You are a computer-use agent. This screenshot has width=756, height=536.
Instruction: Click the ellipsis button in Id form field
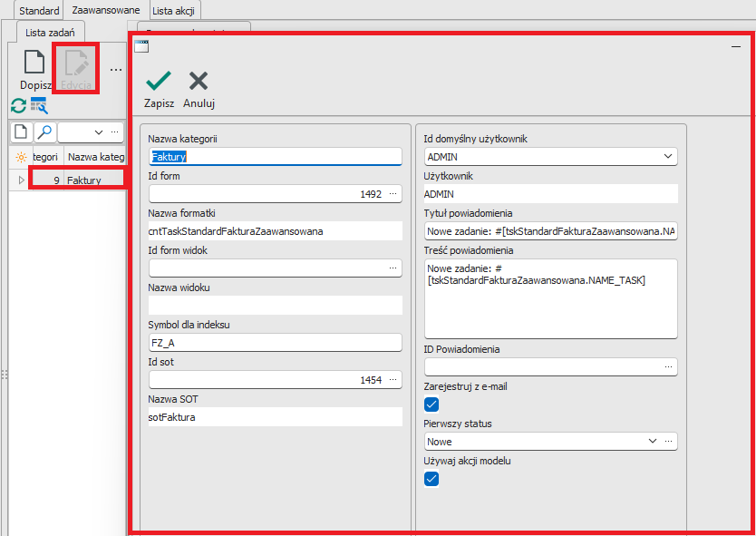393,194
